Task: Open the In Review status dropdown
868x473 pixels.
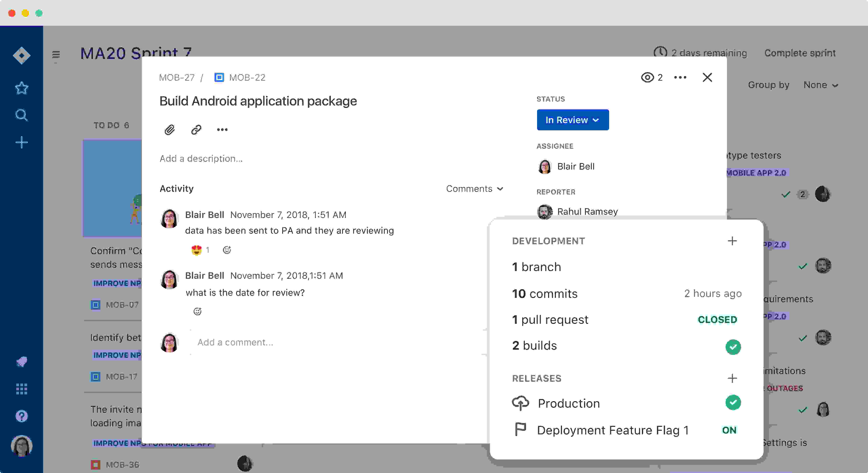Action: (573, 120)
